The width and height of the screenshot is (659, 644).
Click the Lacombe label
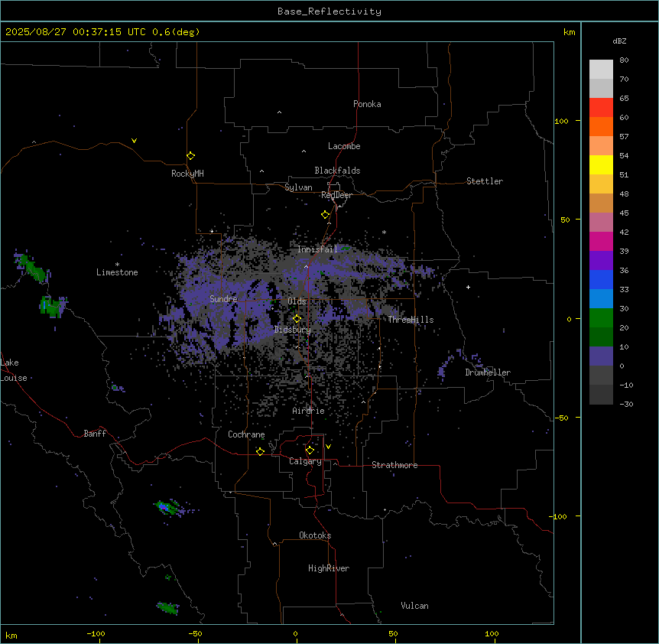[344, 146]
